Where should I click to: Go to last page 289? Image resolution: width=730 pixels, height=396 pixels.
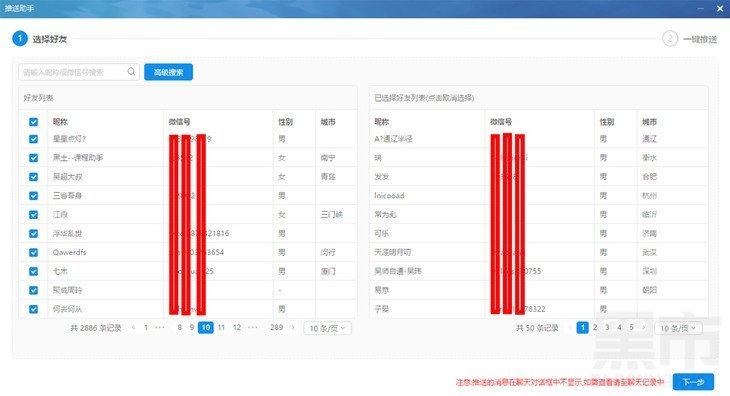point(277,328)
